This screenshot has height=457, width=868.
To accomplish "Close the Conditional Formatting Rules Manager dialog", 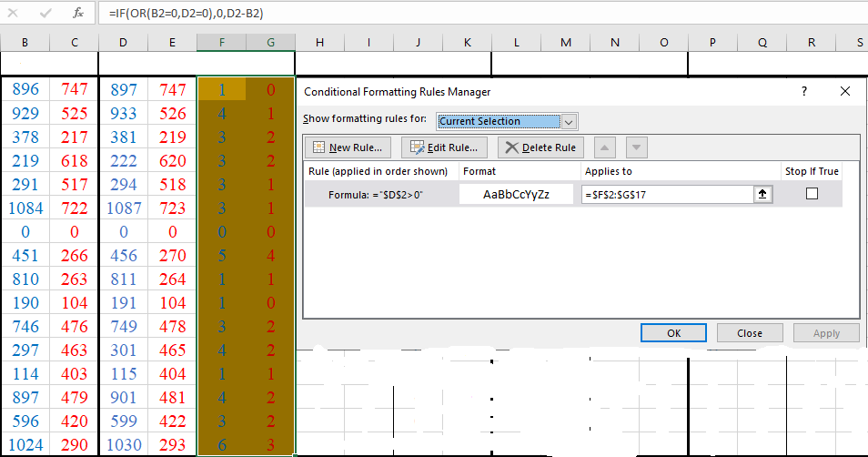I will coord(845,92).
